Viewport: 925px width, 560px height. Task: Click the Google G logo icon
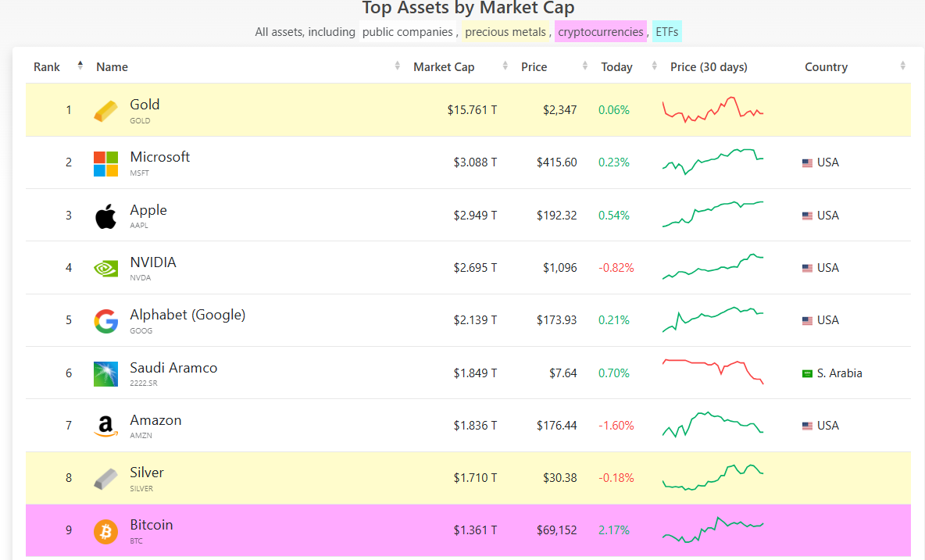tap(105, 321)
